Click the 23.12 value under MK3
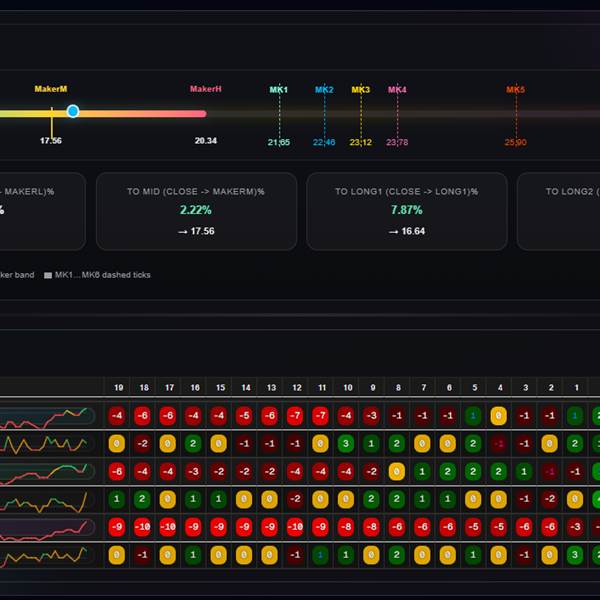Viewport: 600px width, 600px height. [x=360, y=142]
